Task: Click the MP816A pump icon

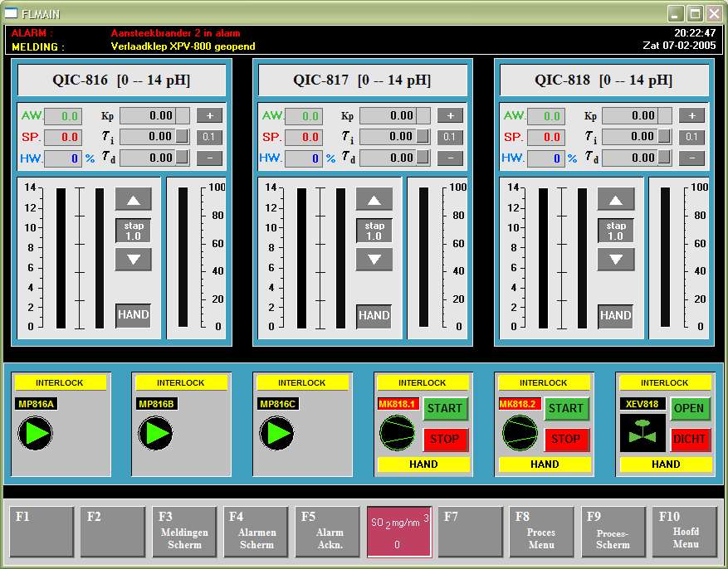Action: [35, 433]
